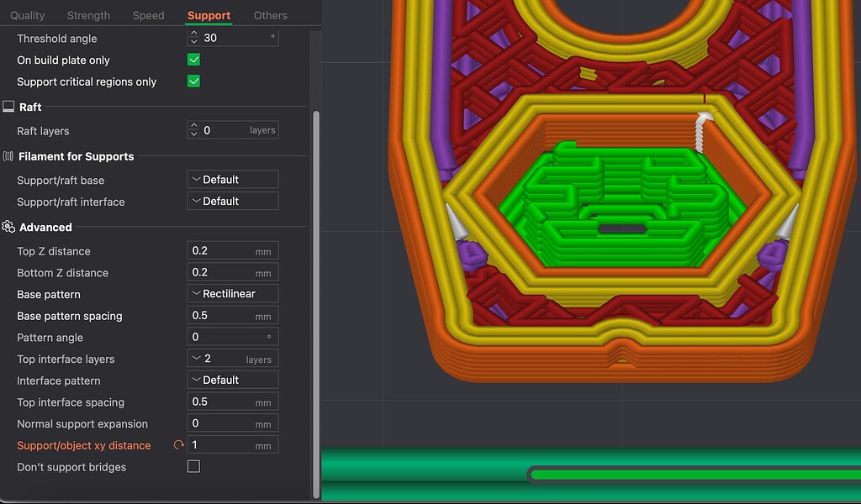Click the Support/object xy distance field
Viewport: 861px width, 504px height.
tap(233, 444)
